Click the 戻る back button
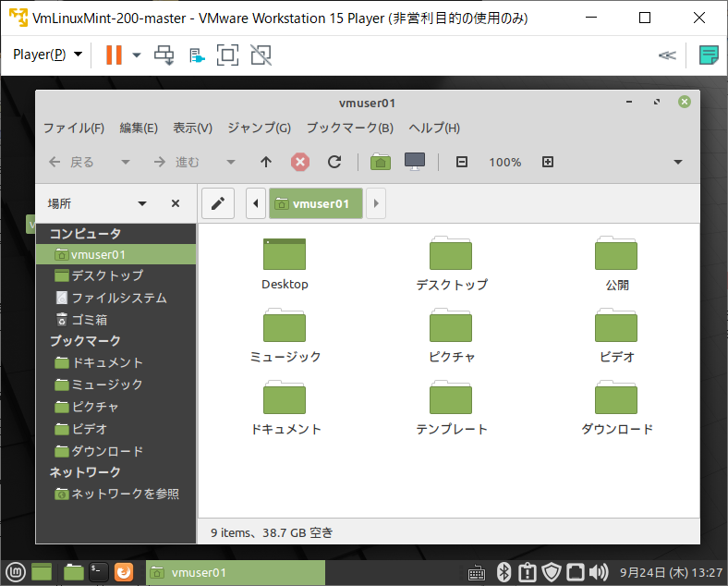 tap(71, 162)
